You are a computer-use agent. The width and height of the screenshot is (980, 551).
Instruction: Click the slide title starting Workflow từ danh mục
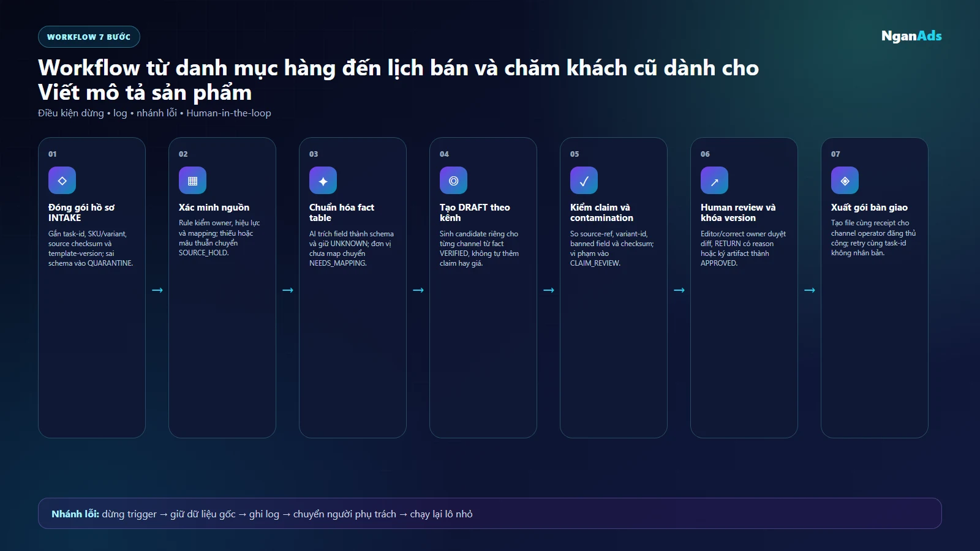(x=398, y=80)
